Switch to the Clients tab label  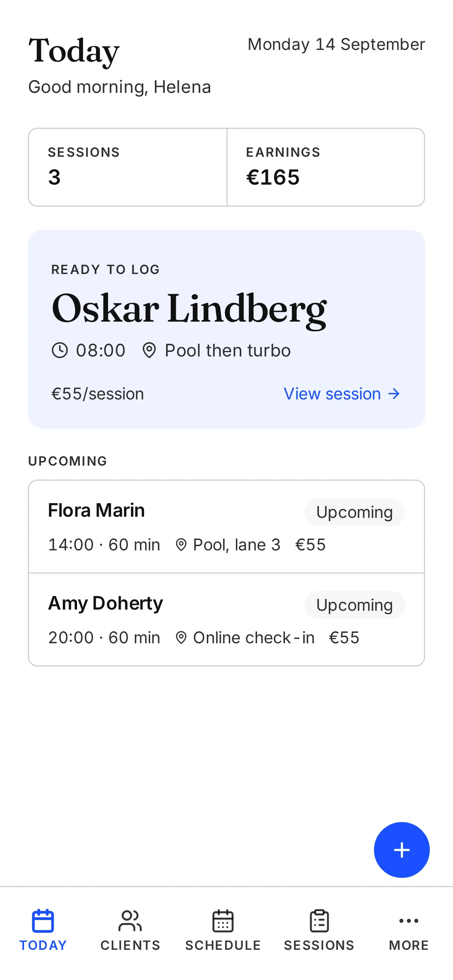tap(130, 945)
